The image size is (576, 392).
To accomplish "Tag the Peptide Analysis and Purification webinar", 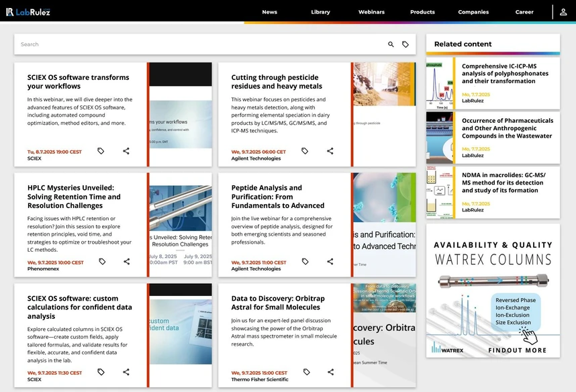I will click(305, 262).
